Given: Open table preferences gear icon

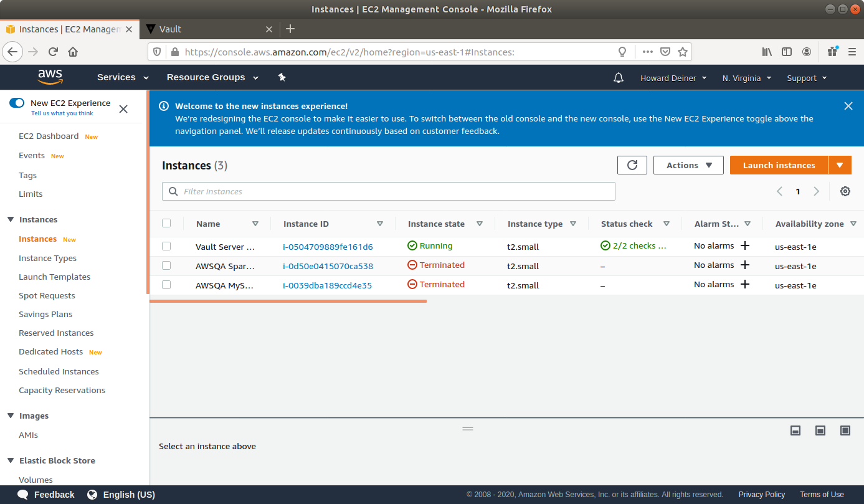Looking at the screenshot, I should click(845, 191).
